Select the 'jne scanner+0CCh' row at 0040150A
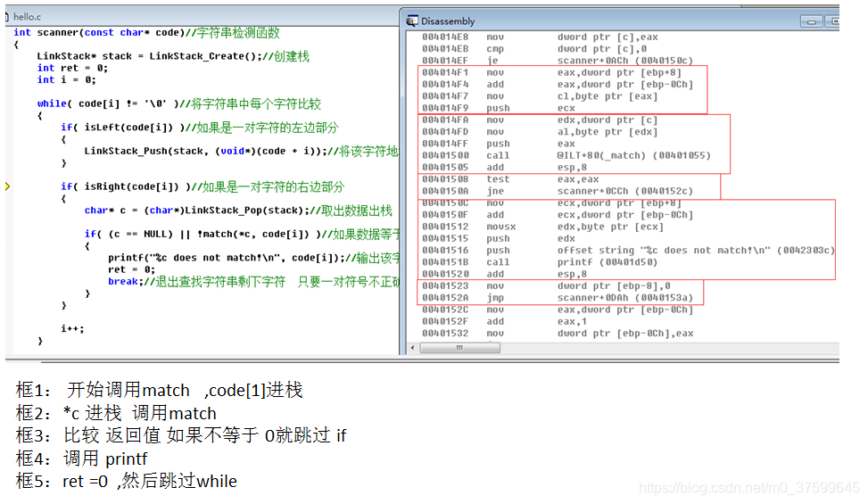868x504 pixels. point(558,191)
